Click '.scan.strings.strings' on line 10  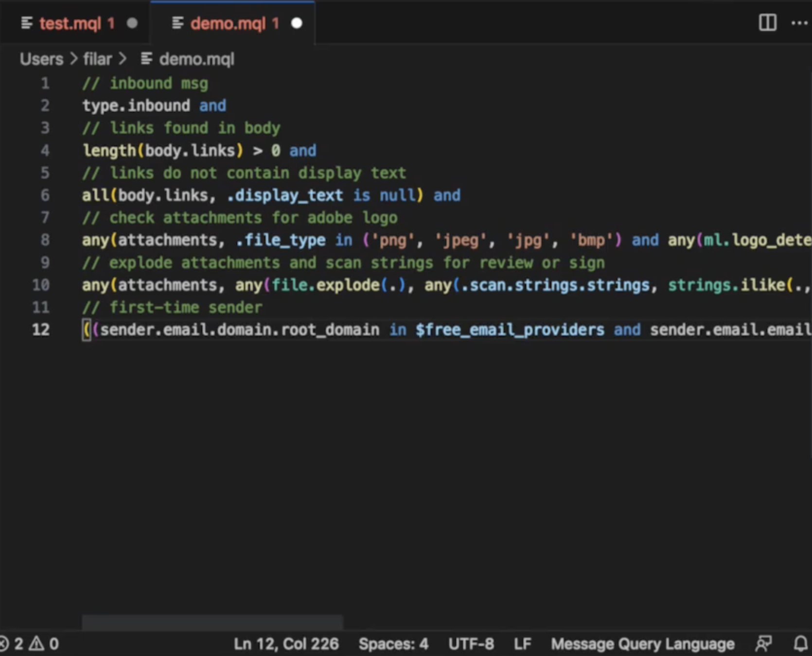(555, 285)
